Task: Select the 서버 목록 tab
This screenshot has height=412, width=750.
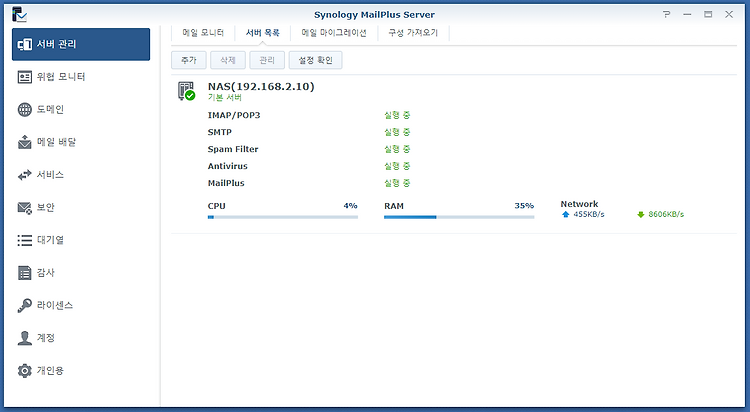Action: point(263,33)
